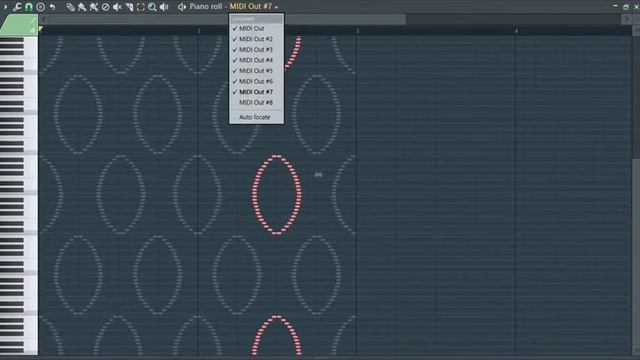Choose the Select marquee tool
This screenshot has width=640, height=360.
click(140, 7)
